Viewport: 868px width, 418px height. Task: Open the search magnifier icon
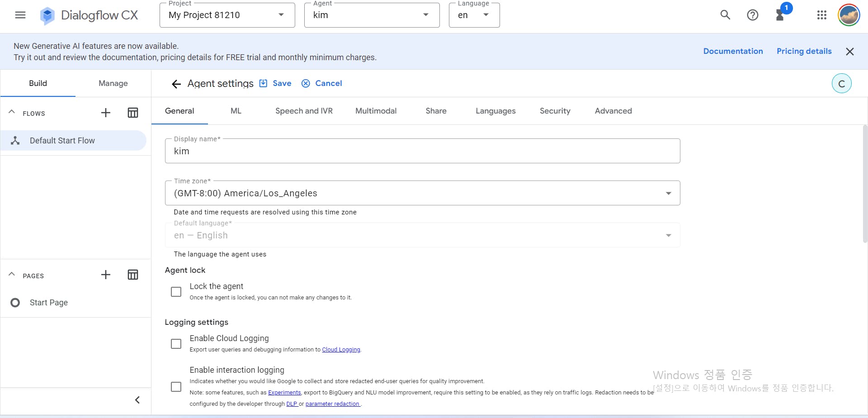725,15
